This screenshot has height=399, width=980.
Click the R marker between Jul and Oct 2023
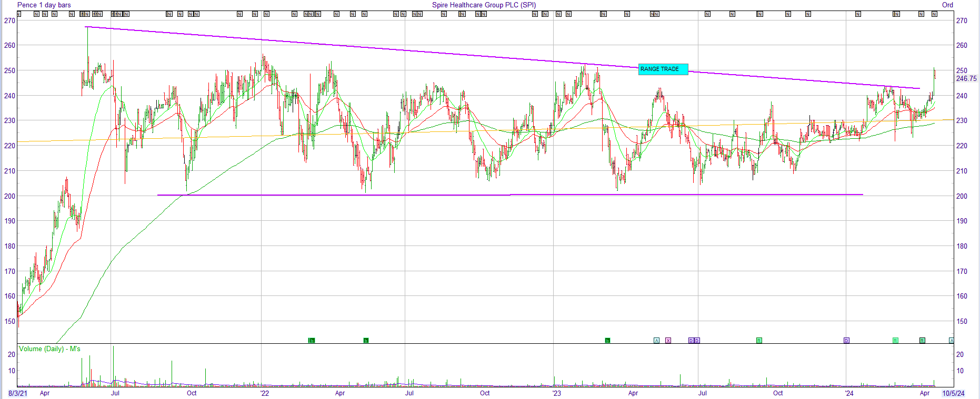coord(759,341)
